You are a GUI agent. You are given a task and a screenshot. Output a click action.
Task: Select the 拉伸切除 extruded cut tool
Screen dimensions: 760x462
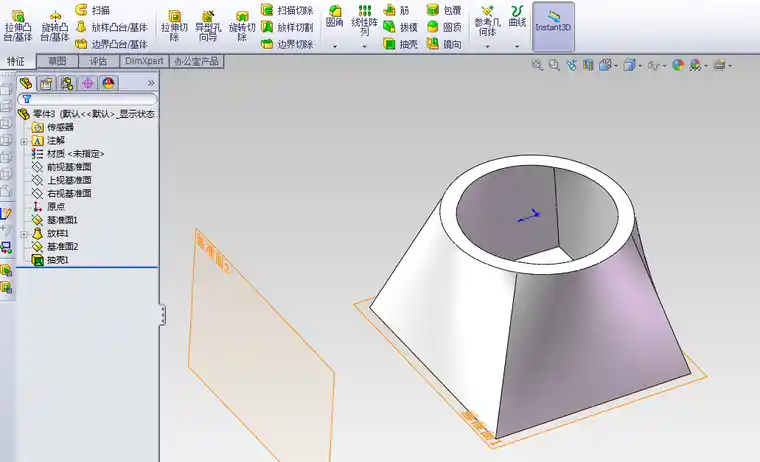pos(174,26)
